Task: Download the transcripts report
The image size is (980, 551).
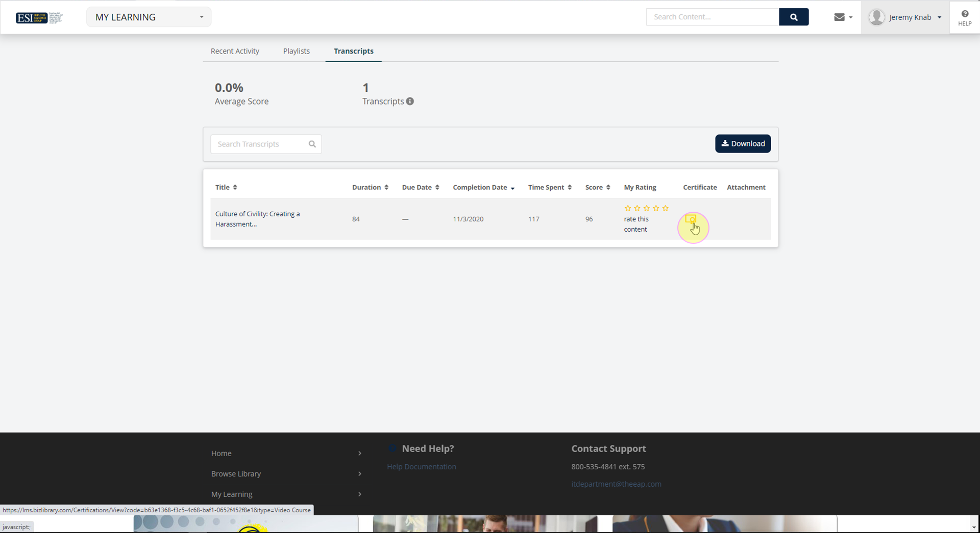Action: (743, 143)
